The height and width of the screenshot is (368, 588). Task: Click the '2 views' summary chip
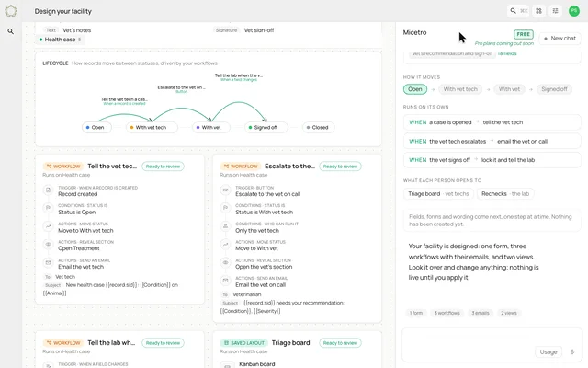point(509,313)
